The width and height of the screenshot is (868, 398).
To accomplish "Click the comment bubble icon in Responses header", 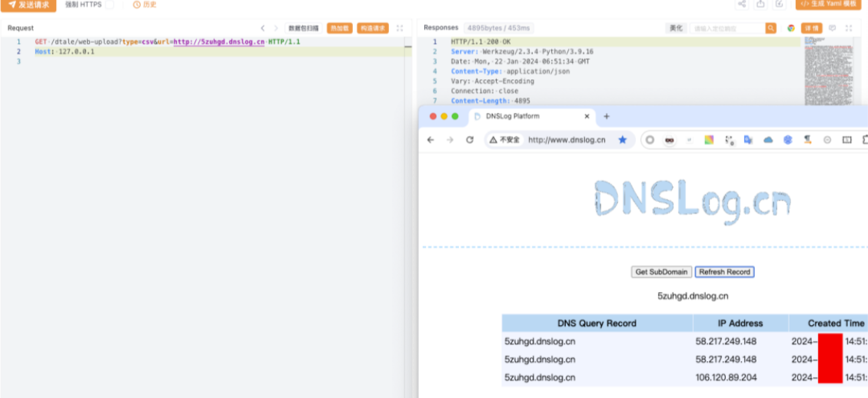I will (x=832, y=28).
